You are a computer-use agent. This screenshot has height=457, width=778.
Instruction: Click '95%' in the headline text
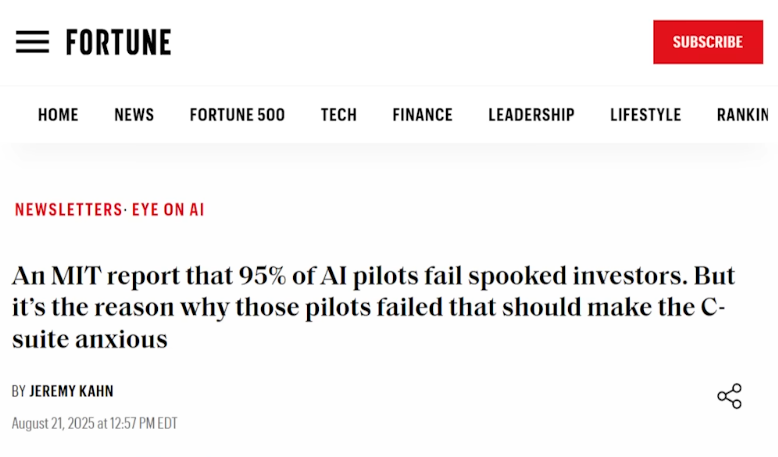[262, 276]
